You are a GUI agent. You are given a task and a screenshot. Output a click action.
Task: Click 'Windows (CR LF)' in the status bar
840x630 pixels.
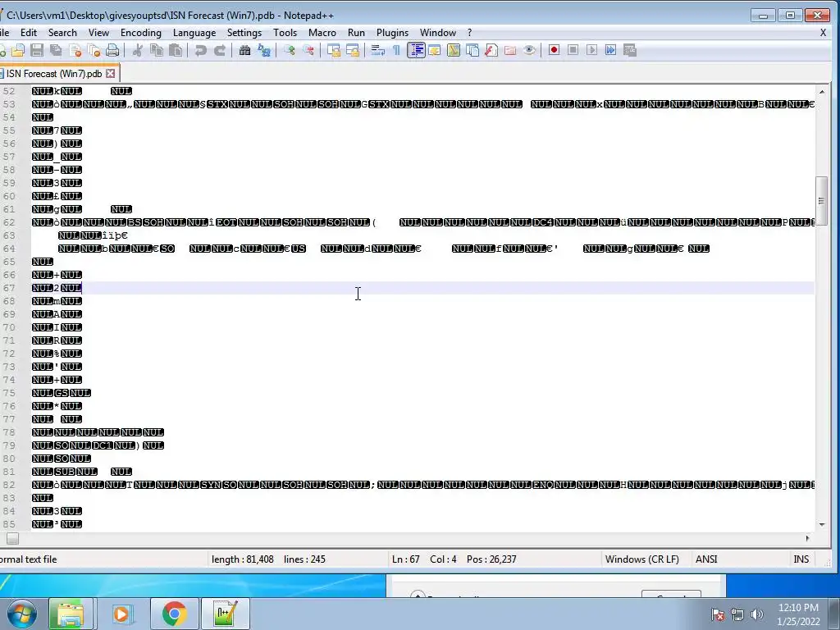[x=641, y=559]
